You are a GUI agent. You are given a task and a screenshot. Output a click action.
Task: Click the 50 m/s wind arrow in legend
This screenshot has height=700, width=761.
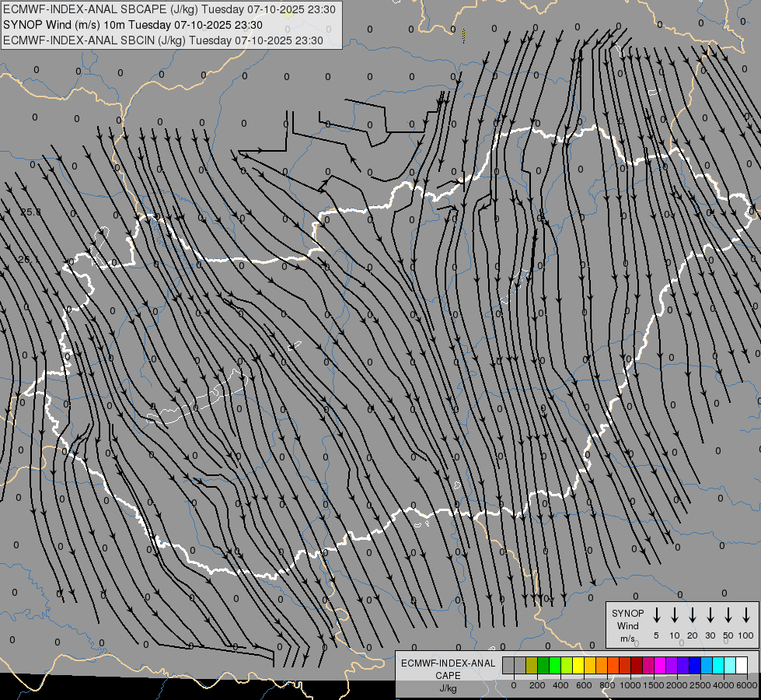coord(728,615)
